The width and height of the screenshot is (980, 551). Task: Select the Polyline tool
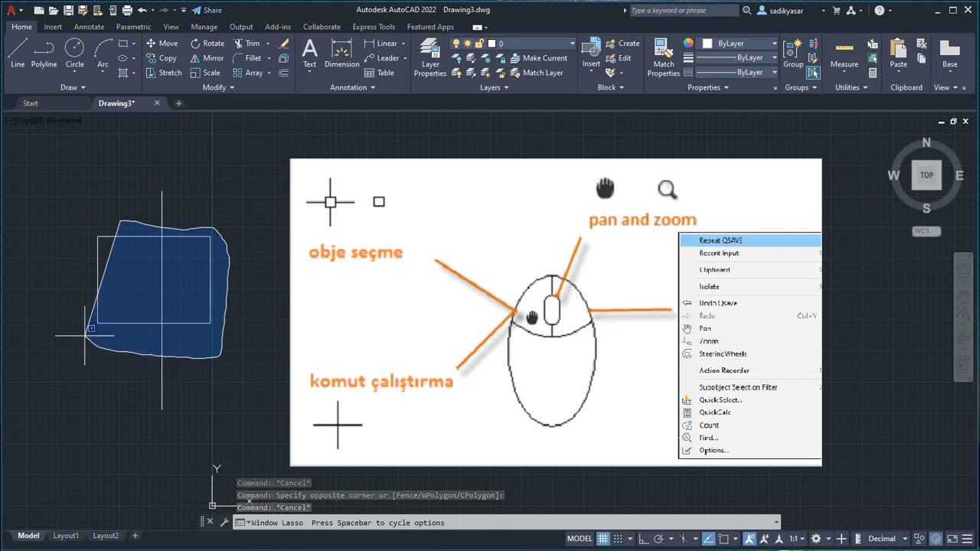44,54
